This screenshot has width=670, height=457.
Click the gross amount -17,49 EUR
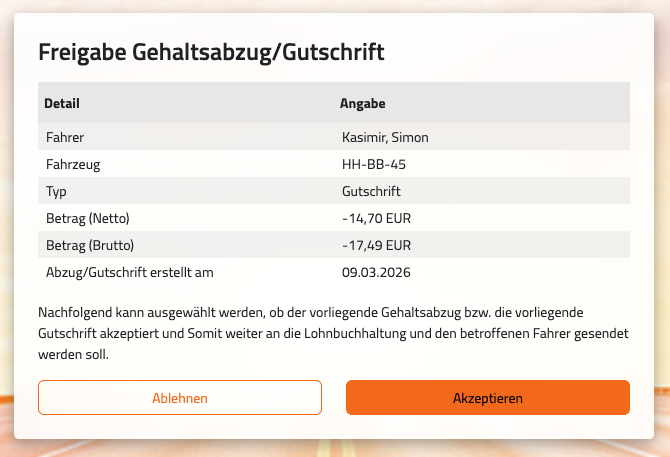(377, 245)
